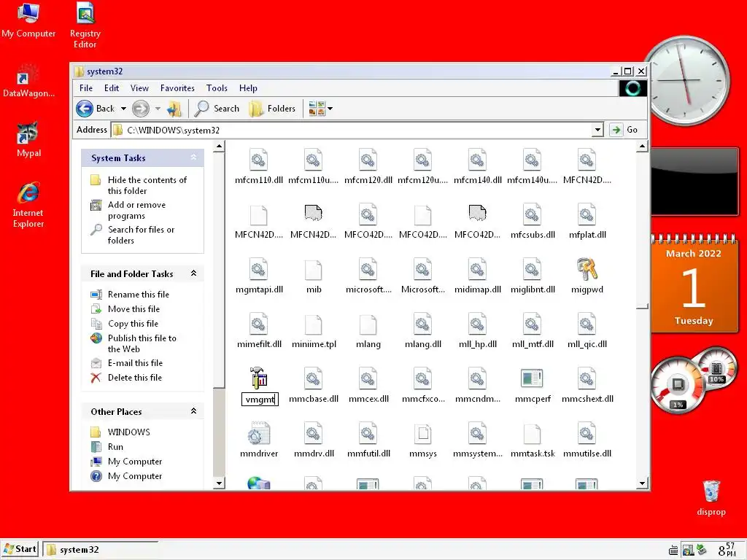This screenshot has width=747, height=560.
Task: Open the View menu
Action: point(139,88)
